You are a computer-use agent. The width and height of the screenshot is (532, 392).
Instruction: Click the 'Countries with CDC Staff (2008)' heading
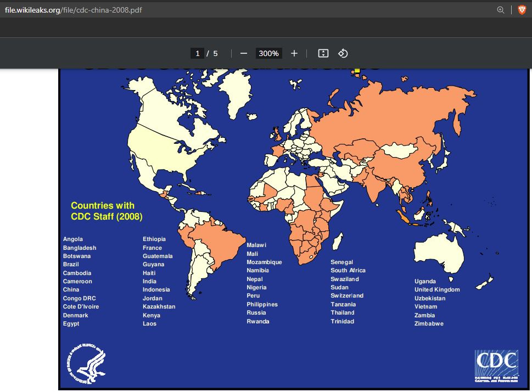tap(107, 211)
